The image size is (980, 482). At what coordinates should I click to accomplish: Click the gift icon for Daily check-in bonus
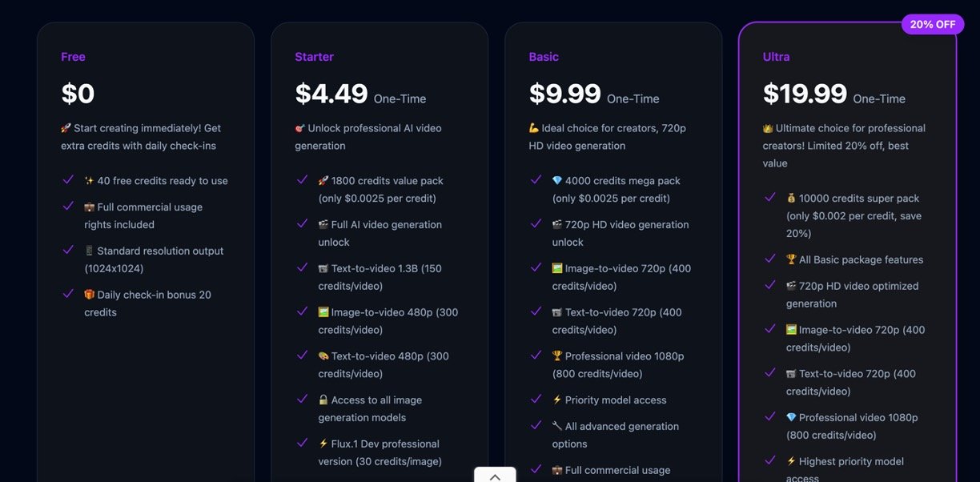click(x=90, y=295)
